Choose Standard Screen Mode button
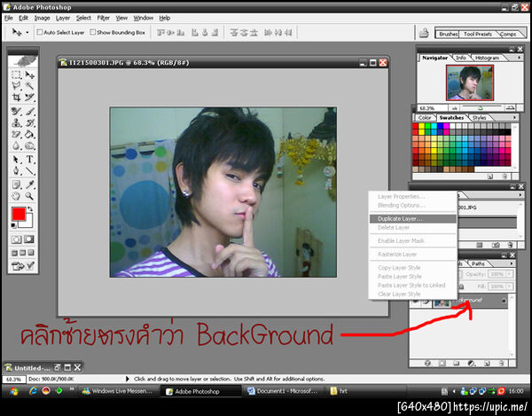Screen dimensions: 532x416 (x=14, y=253)
